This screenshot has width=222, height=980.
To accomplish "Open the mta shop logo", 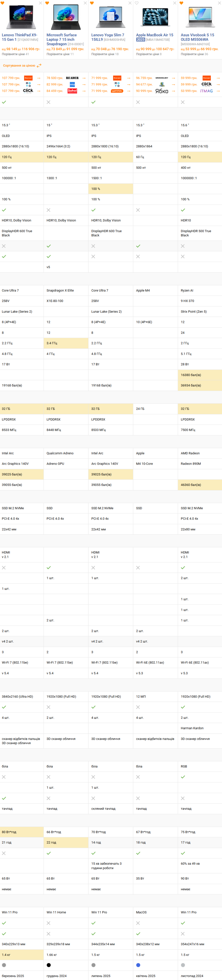I will tap(72, 85).
